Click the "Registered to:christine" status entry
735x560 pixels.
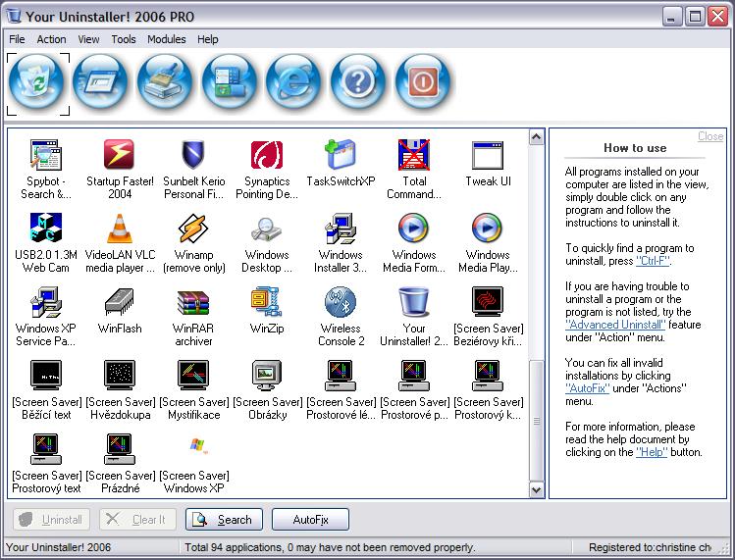click(x=650, y=547)
